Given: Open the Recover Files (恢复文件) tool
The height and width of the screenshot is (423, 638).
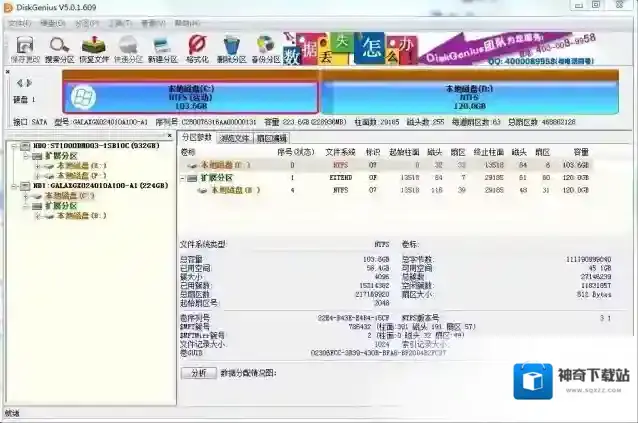Looking at the screenshot, I should pyautogui.click(x=94, y=48).
